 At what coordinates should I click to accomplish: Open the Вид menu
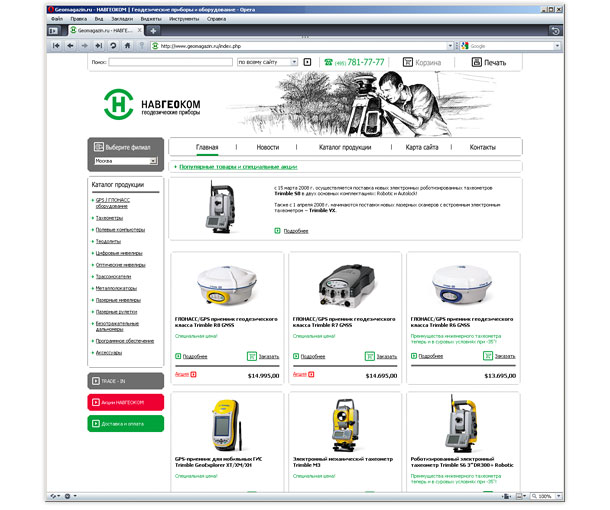[99, 19]
